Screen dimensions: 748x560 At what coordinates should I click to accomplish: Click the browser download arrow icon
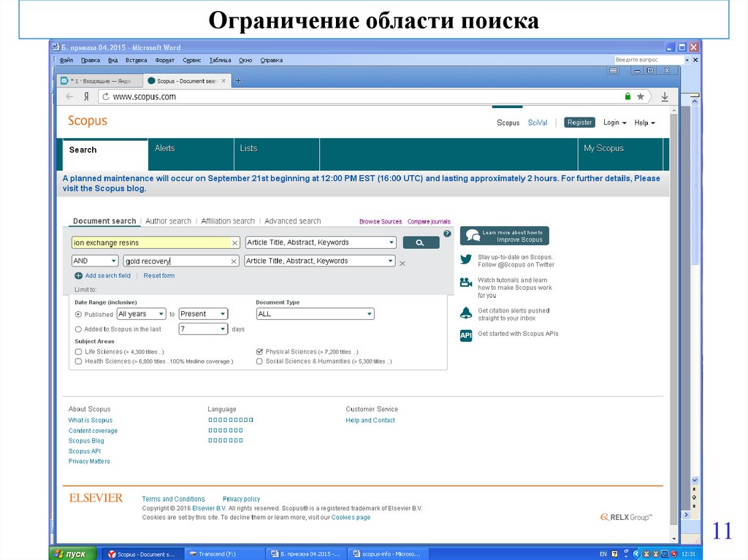click(x=665, y=96)
